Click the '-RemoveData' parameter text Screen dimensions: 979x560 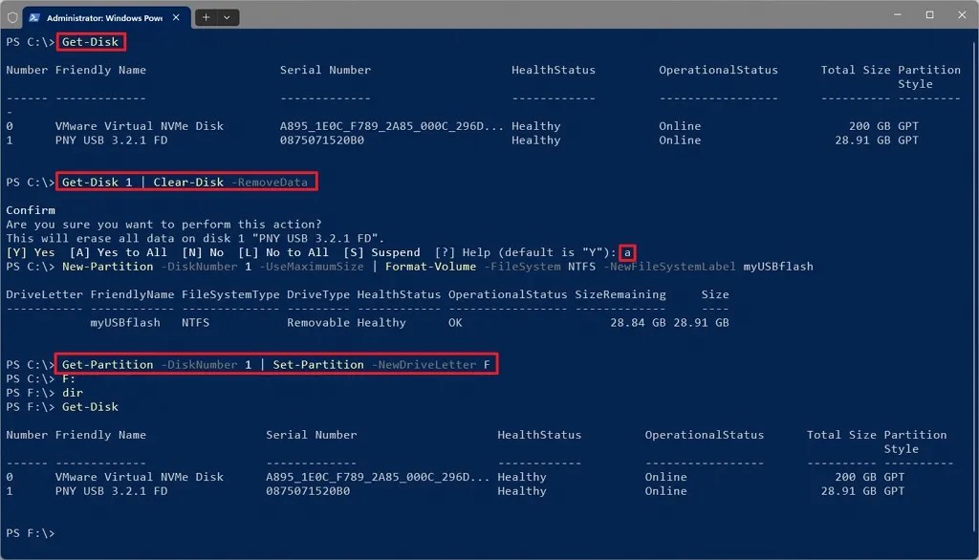(269, 183)
